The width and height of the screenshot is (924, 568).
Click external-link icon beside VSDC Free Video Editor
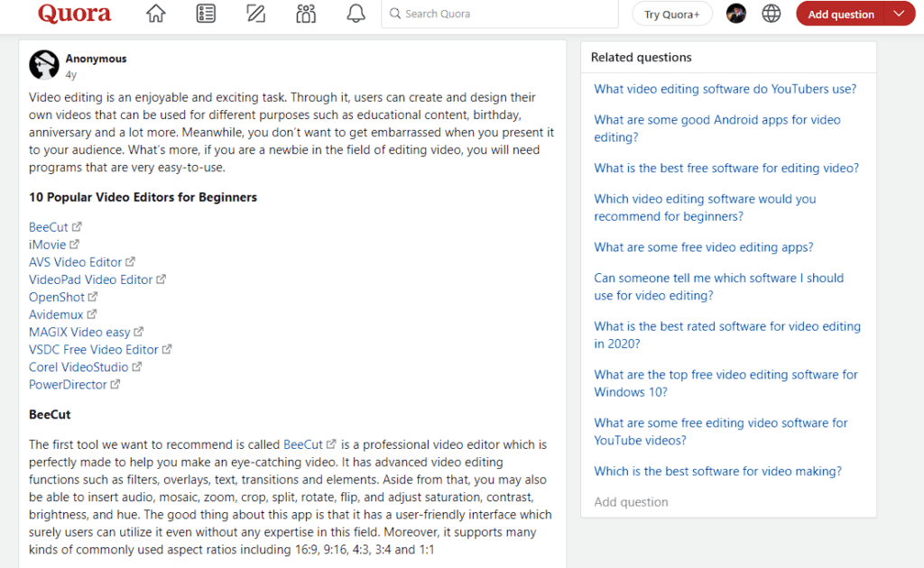coord(167,349)
